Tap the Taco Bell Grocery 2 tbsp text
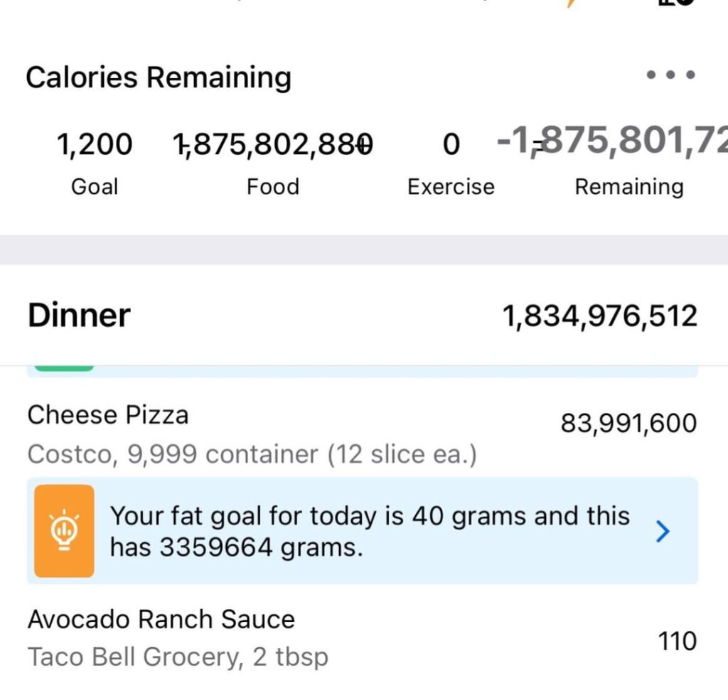Image resolution: width=728 pixels, height=700 pixels. click(x=178, y=657)
